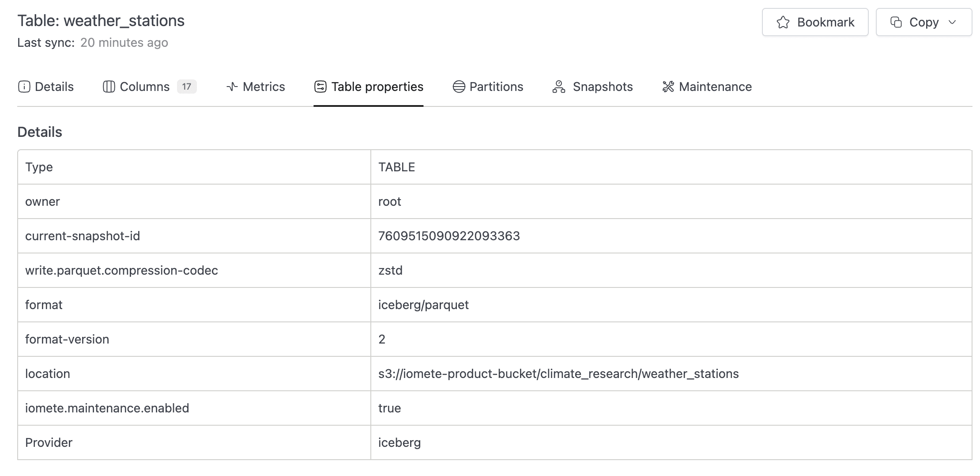Click the tools icon on Maintenance tab
The width and height of the screenshot is (980, 476).
668,87
